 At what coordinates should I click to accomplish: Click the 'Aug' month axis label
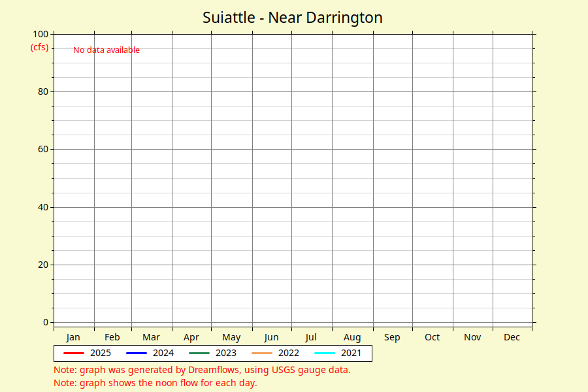[x=352, y=337]
